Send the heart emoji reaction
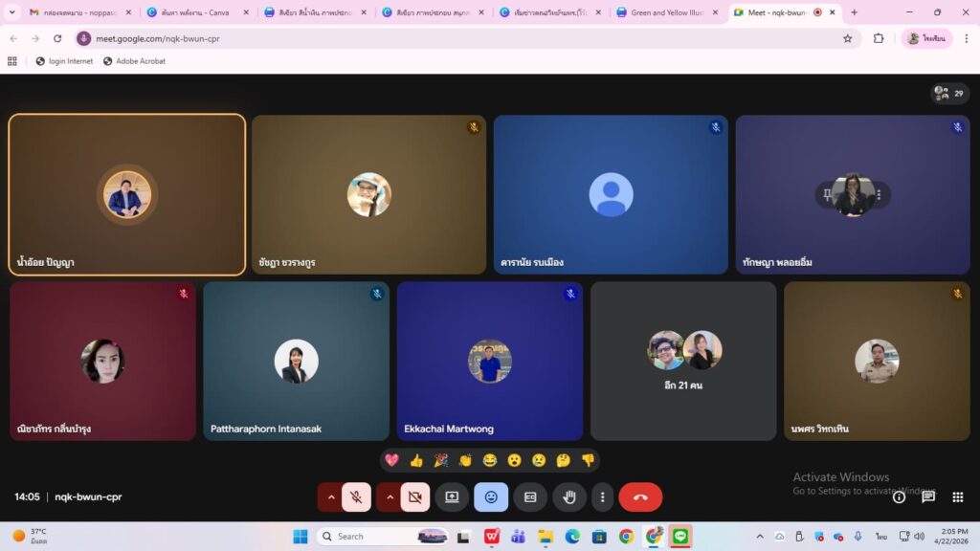 pyautogui.click(x=391, y=460)
